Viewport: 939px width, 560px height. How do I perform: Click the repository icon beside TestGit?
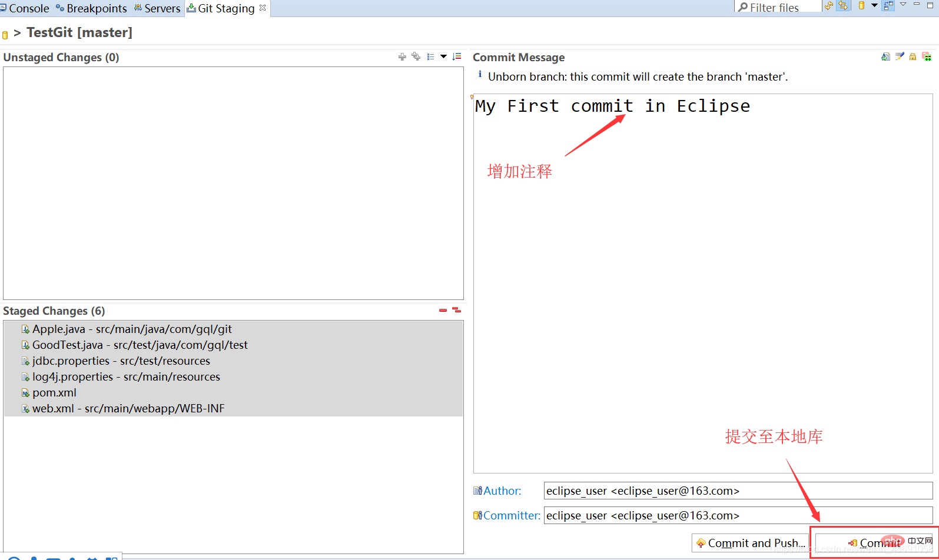tap(5, 35)
